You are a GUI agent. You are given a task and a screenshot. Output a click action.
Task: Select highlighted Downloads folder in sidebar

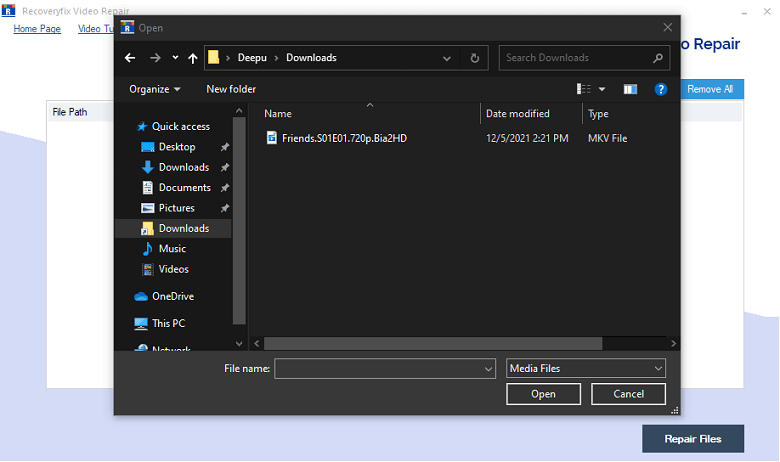tap(173, 228)
